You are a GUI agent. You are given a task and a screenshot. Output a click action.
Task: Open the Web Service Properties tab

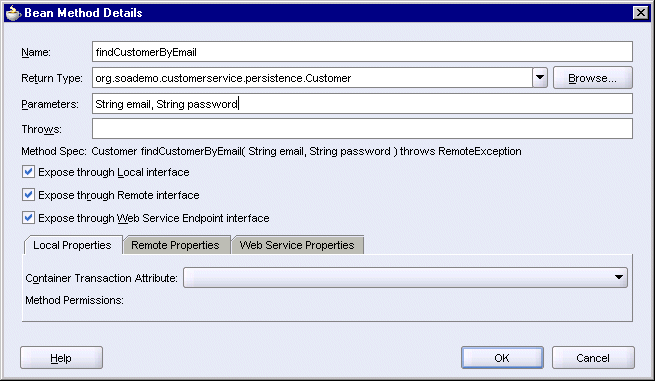(297, 245)
